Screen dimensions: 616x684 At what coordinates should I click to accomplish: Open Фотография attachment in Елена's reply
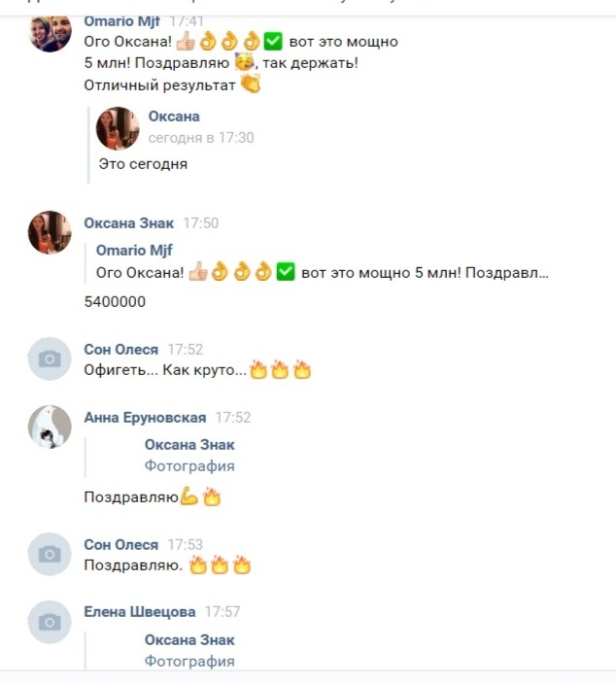tap(189, 661)
